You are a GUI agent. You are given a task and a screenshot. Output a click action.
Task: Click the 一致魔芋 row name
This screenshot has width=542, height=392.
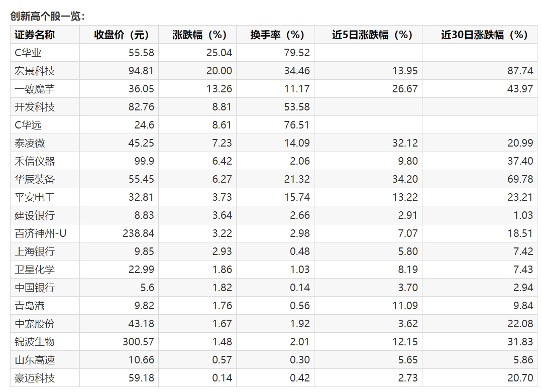click(35, 89)
